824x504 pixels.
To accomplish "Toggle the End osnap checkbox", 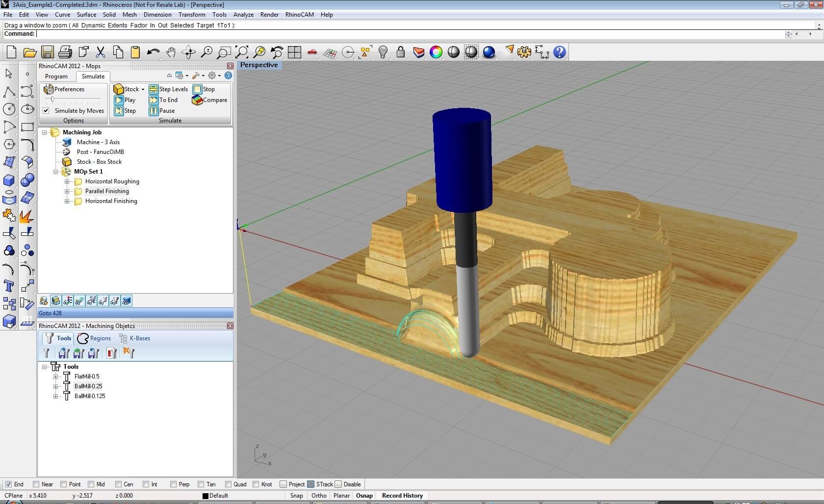I will pyautogui.click(x=8, y=484).
